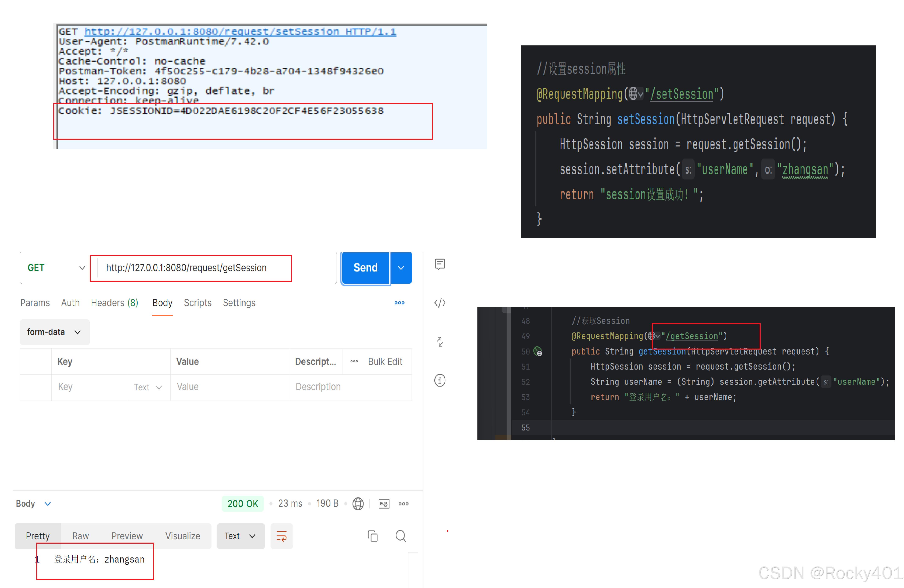Image resolution: width=904 pixels, height=588 pixels.
Task: Click the setSession URL link in capture
Action: pyautogui.click(x=240, y=31)
